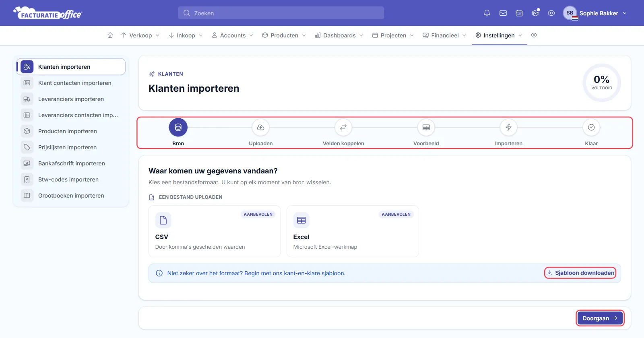Image resolution: width=644 pixels, height=338 pixels.
Task: Click the Financieel menu label
Action: pos(445,35)
